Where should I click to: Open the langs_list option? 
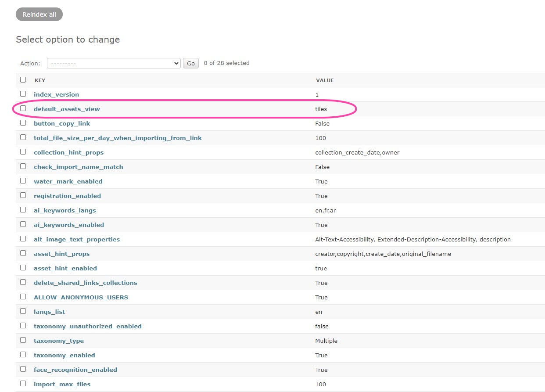49,312
